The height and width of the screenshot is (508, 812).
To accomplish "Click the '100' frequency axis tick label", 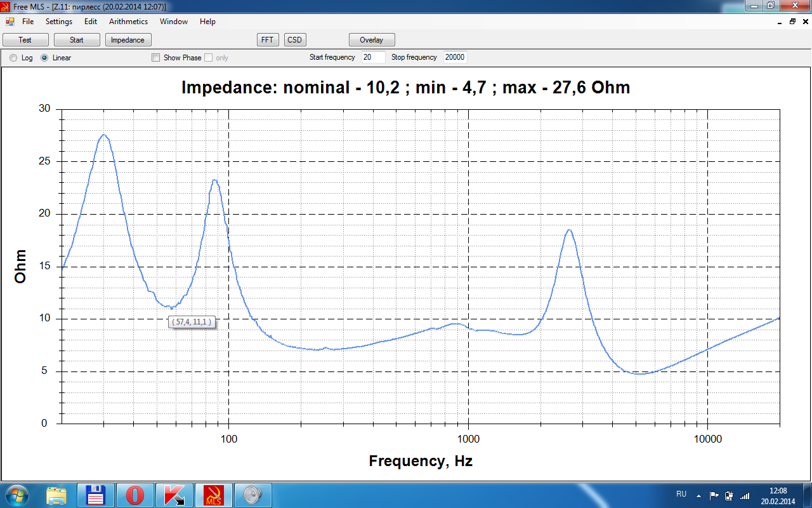I will point(228,438).
